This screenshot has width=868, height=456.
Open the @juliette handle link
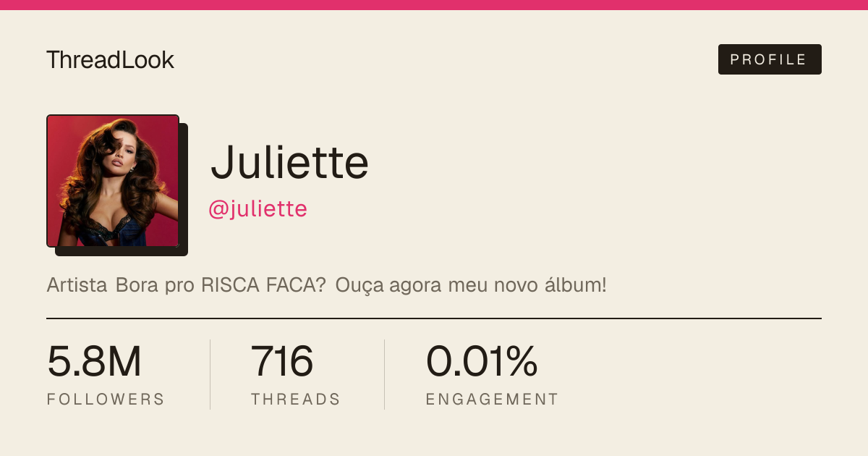click(x=258, y=209)
